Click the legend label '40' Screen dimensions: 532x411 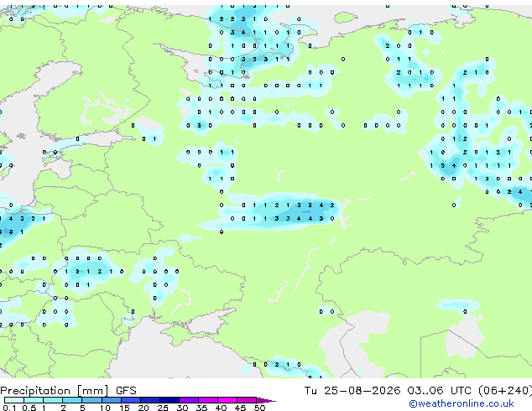(x=221, y=408)
